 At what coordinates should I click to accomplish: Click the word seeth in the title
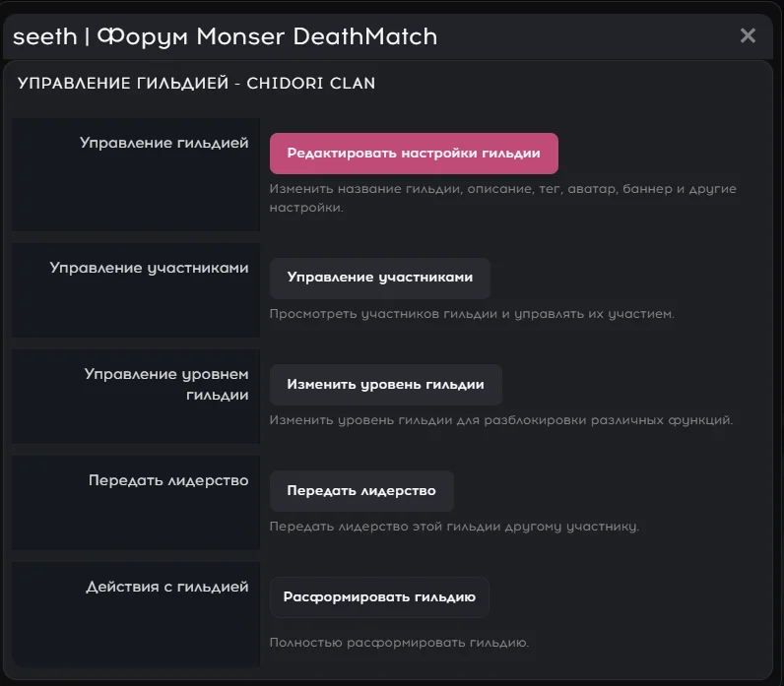[45, 36]
